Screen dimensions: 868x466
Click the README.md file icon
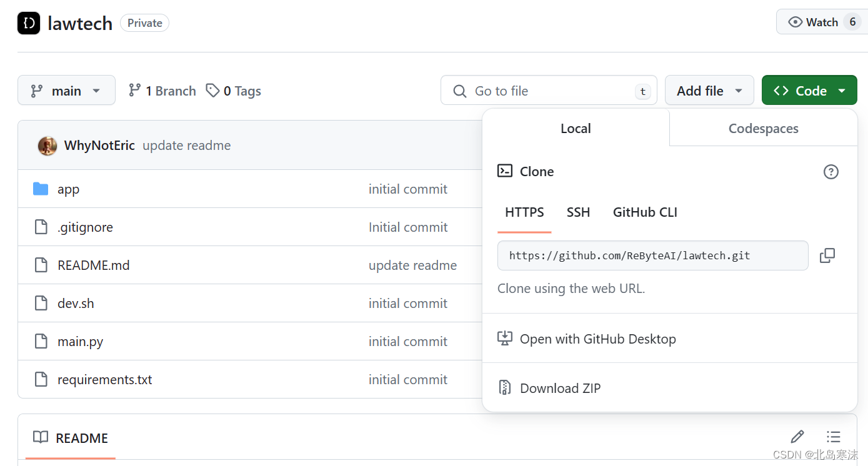(41, 265)
